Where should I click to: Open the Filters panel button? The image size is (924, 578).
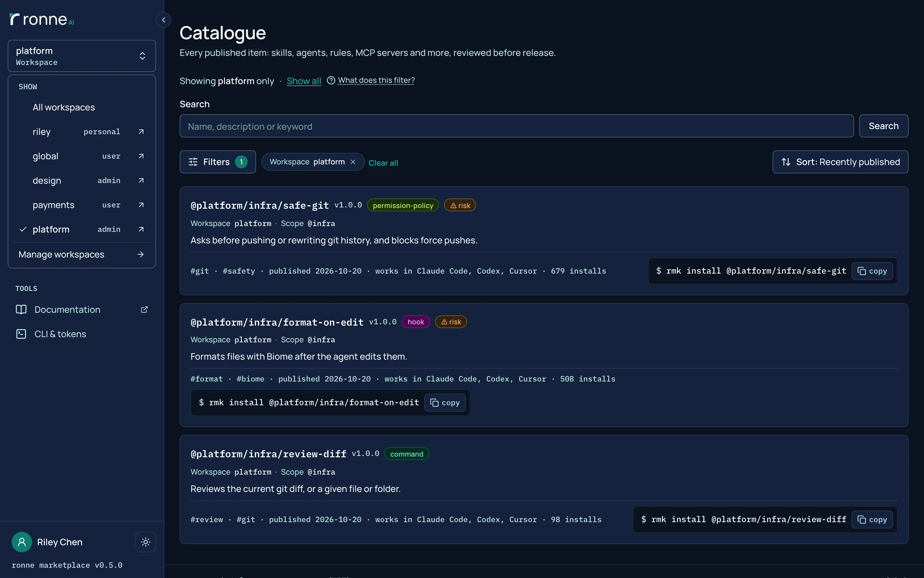click(218, 162)
